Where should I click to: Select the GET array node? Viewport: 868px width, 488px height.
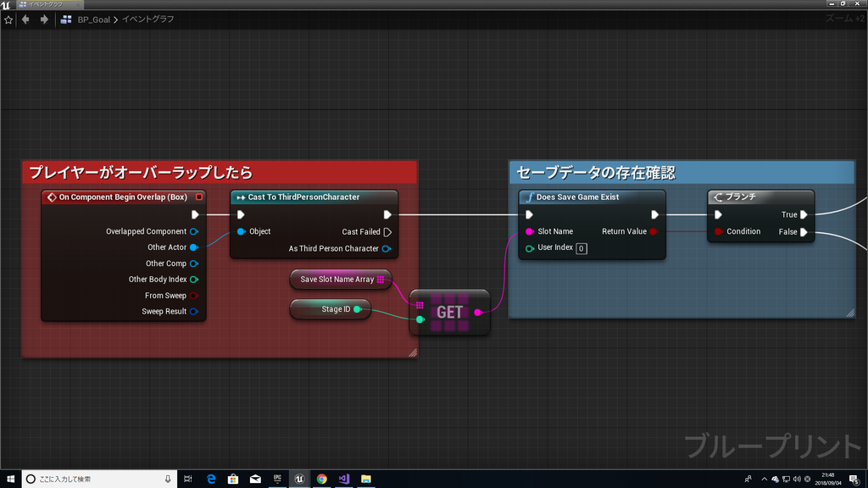pyautogui.click(x=450, y=313)
